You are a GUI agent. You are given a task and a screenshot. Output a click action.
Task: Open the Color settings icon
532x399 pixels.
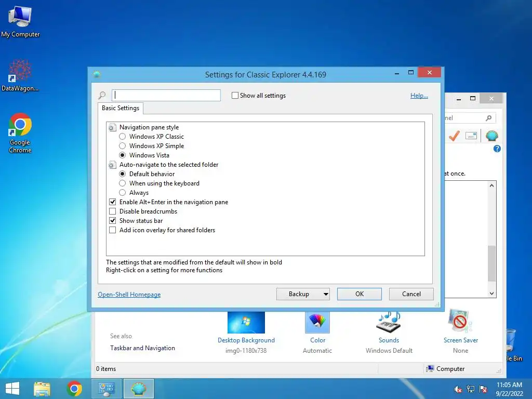click(x=317, y=322)
